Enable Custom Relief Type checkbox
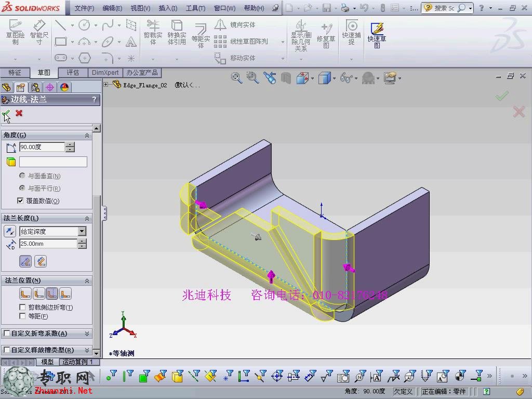Screen dimensions: 532x399 6,350
